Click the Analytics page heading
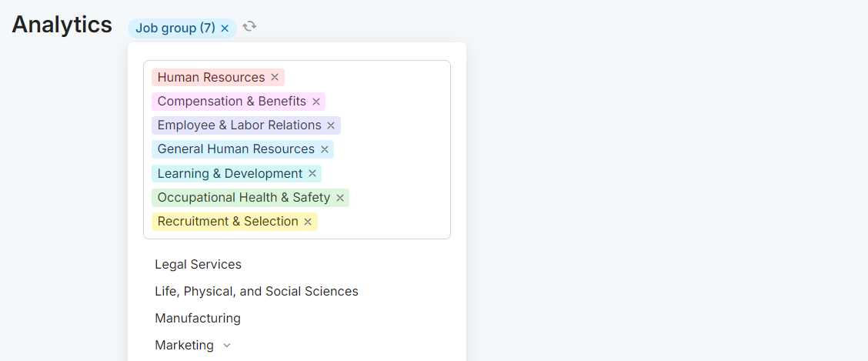868x361 pixels. (62, 25)
